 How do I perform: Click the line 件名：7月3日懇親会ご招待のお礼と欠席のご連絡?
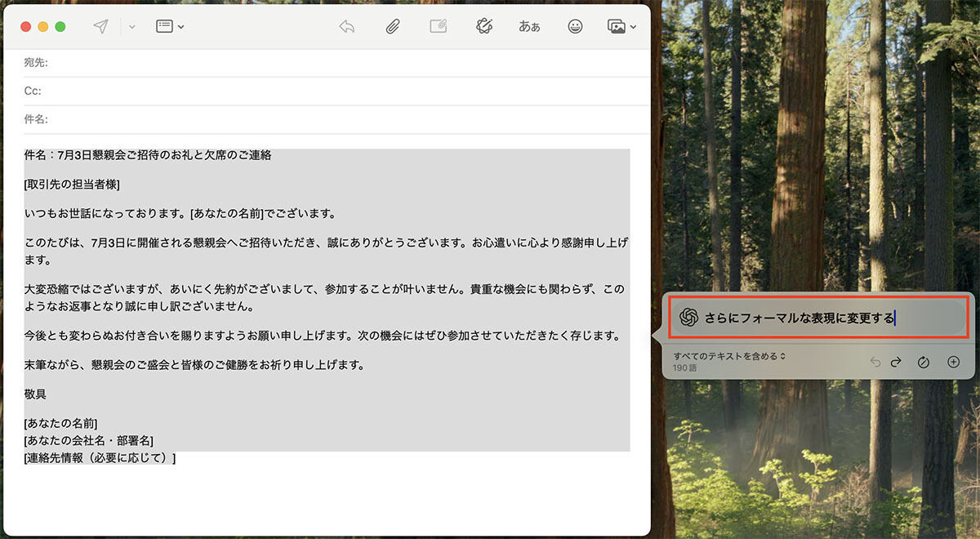(x=148, y=155)
